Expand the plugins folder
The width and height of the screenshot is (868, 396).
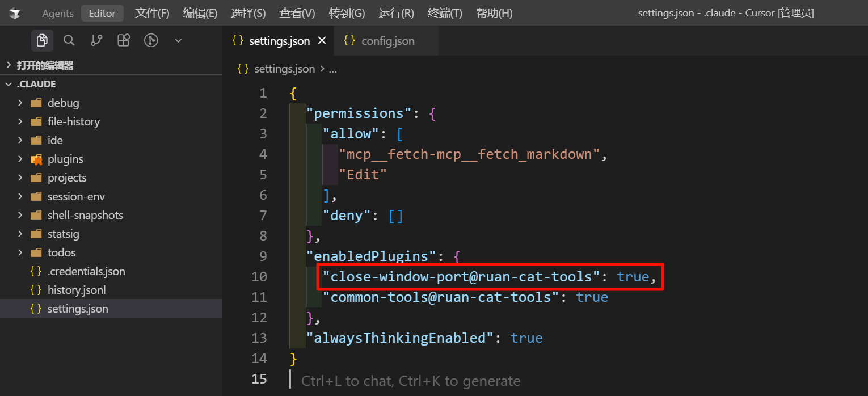(x=65, y=159)
